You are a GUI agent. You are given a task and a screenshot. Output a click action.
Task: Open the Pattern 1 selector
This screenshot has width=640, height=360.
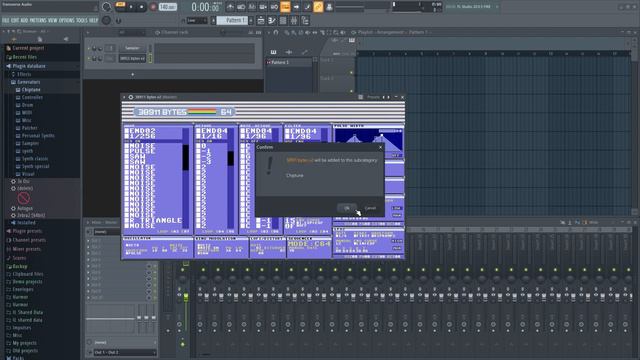(232, 20)
